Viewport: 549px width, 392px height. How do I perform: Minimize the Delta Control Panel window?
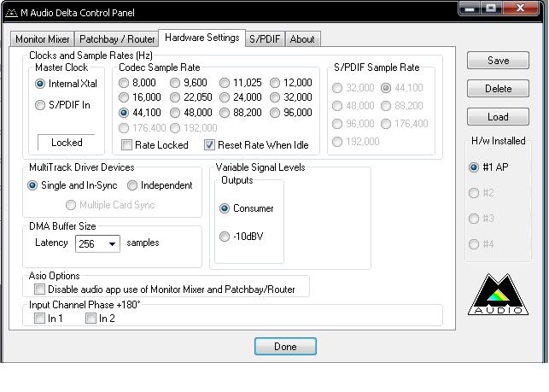coord(470,9)
